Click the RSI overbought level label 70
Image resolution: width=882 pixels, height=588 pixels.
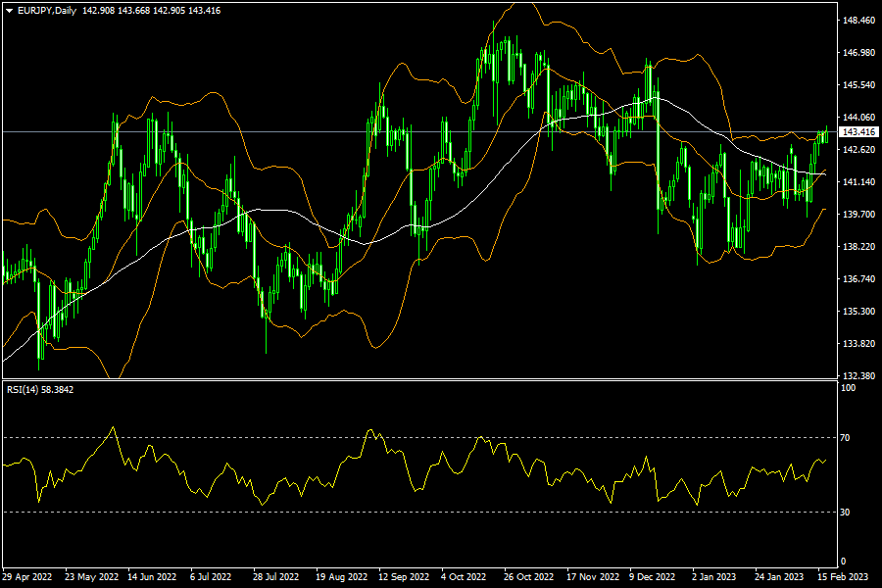point(845,438)
